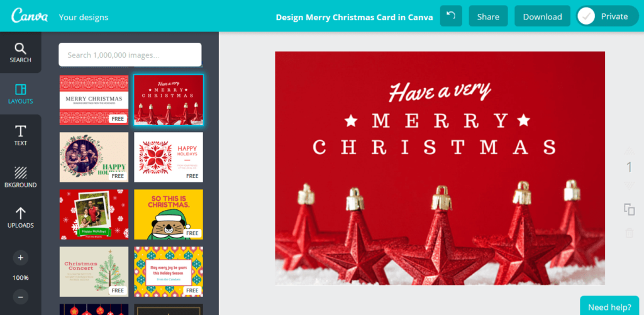Open the Uploads panel
644x315 pixels.
[x=20, y=218]
